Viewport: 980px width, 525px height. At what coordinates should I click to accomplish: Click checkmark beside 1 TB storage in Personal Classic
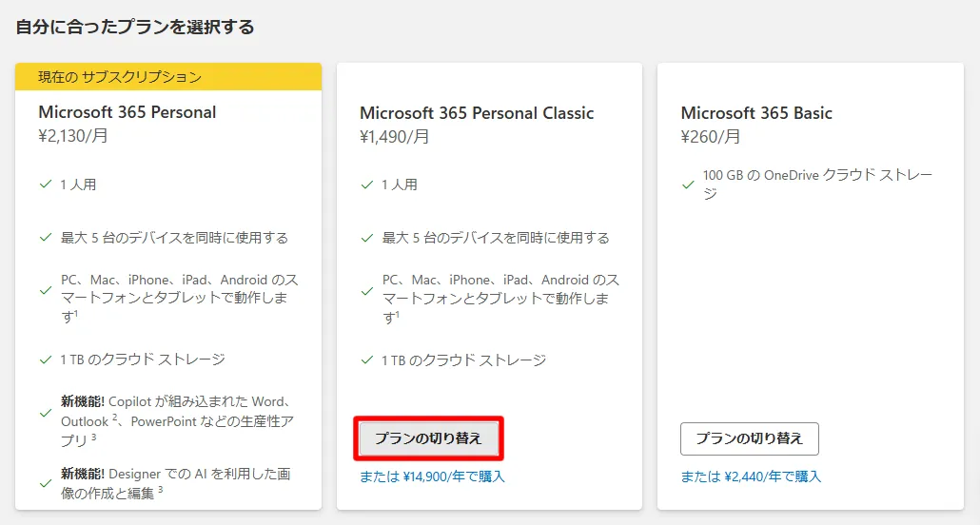click(x=367, y=360)
